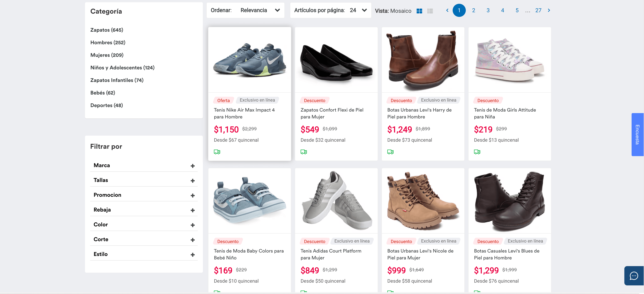Screen dimensions: 644x294
Task: Open Girls Attitude glitter sneakers image
Action: (510, 60)
